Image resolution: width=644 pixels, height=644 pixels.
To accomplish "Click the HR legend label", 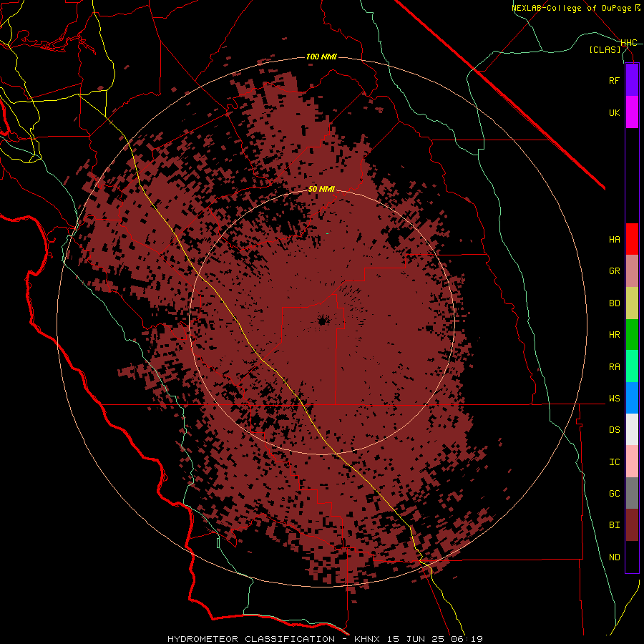I will coord(614,335).
